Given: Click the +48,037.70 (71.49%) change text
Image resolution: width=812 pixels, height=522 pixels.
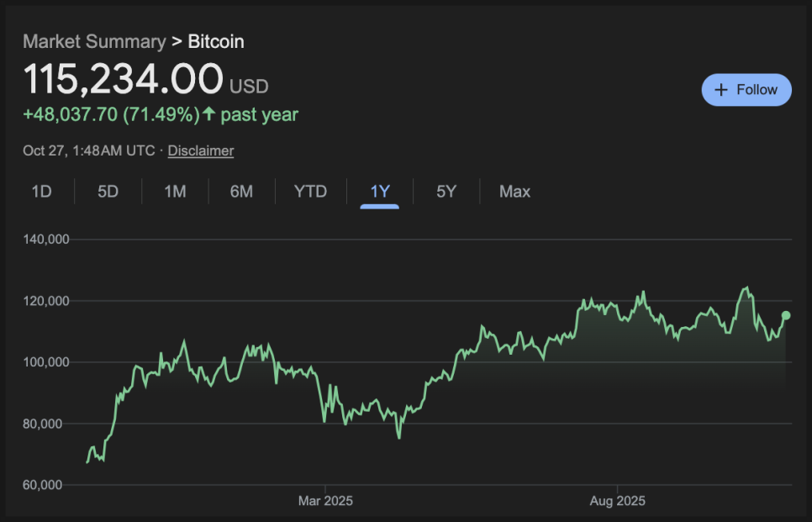Looking at the screenshot, I should coord(111,114).
